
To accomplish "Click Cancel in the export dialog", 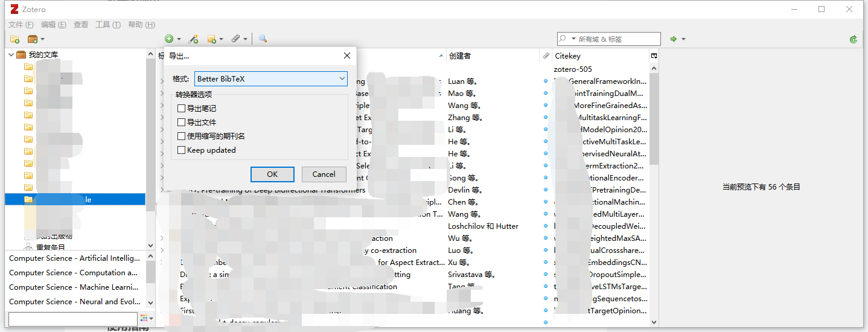I will point(324,174).
